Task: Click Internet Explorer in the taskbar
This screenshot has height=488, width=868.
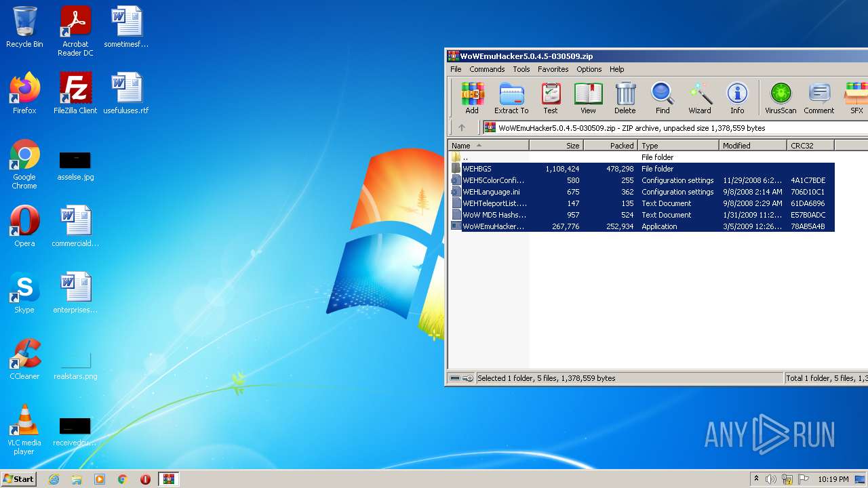Action: click(x=54, y=479)
